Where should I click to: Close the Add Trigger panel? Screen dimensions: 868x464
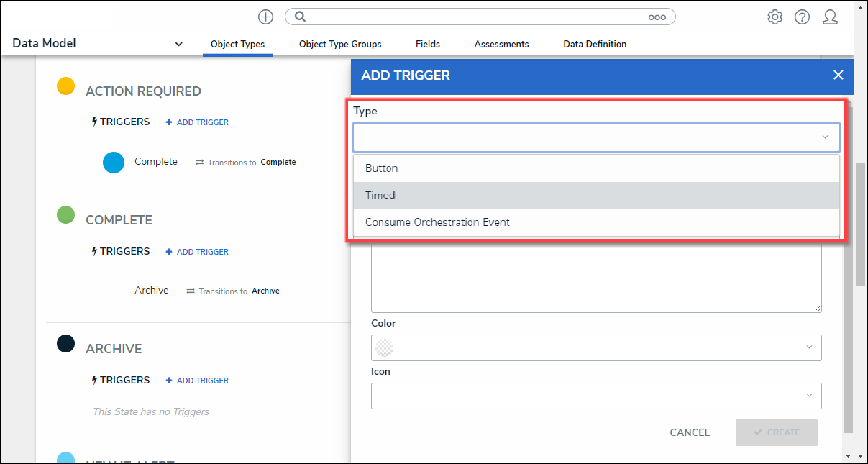pos(838,75)
